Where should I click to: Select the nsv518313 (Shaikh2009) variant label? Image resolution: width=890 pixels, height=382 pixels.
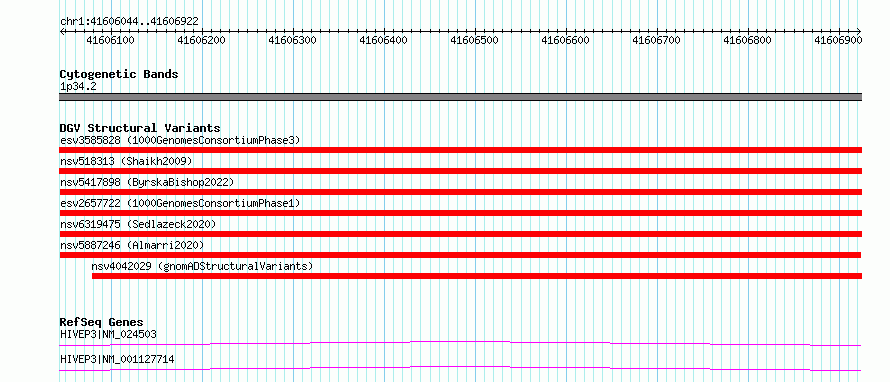pos(126,161)
